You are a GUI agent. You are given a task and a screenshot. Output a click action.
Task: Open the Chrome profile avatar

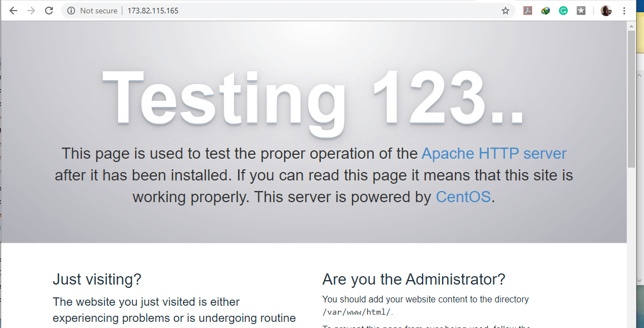[606, 11]
